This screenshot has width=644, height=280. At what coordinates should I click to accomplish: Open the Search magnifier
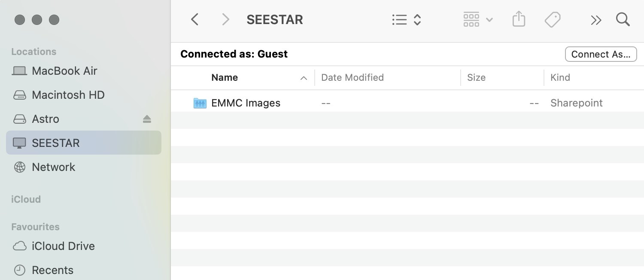click(x=623, y=19)
